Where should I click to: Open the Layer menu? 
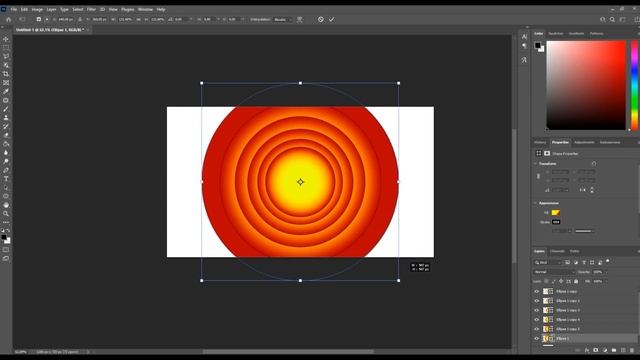[x=51, y=9]
